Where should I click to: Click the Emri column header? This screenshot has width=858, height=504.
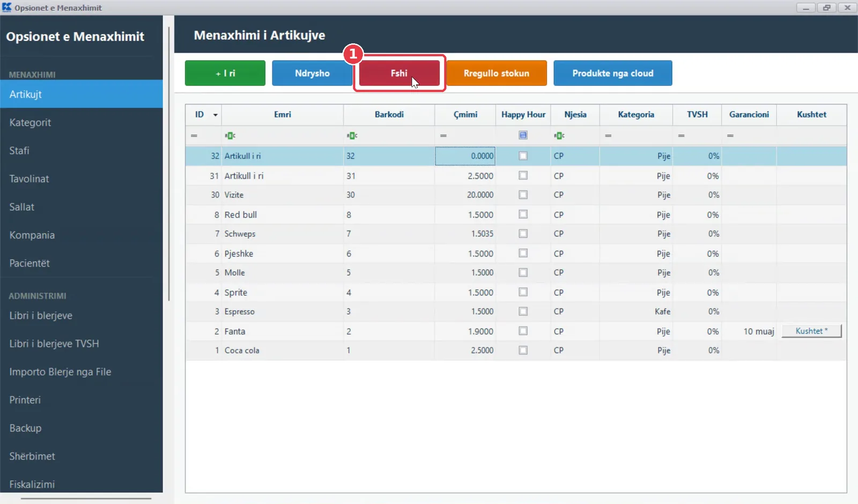tap(283, 114)
